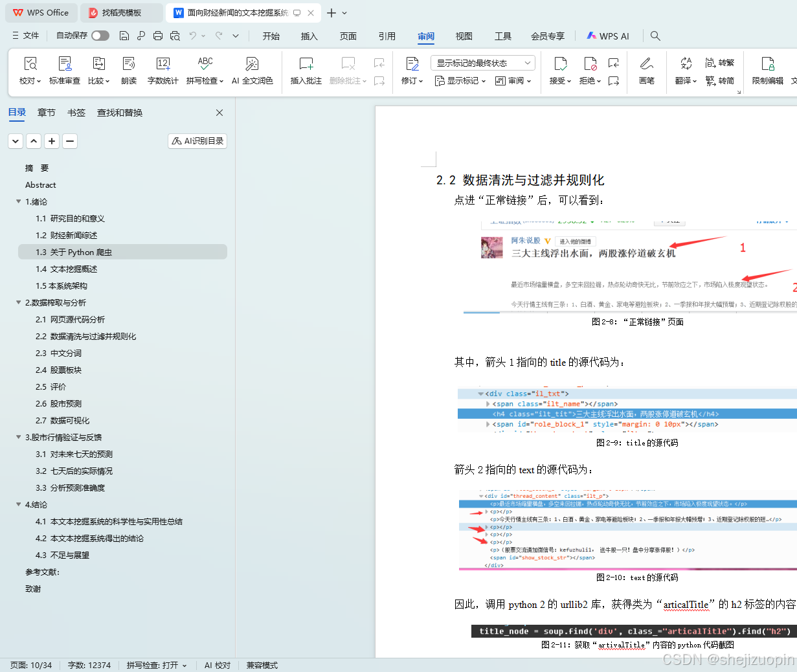
Task: Switch to 章节 pane tab
Action: click(x=46, y=113)
